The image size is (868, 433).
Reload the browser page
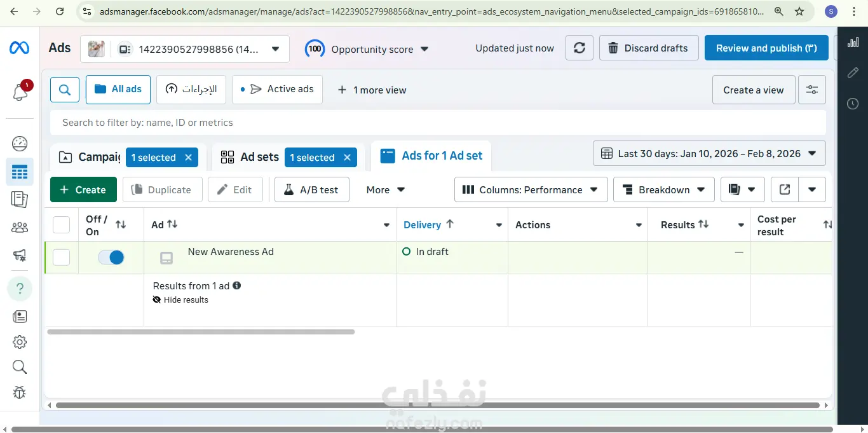60,11
